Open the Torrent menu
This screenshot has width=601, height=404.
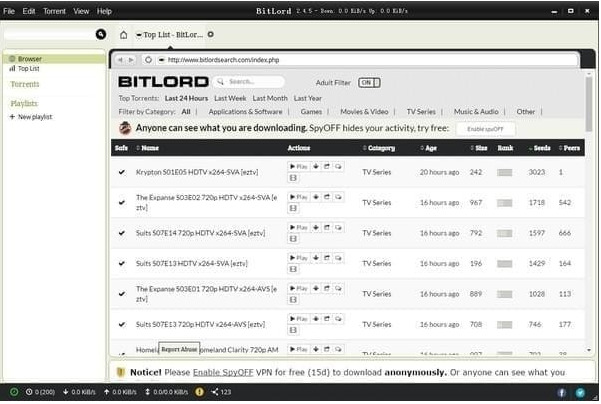[54, 11]
